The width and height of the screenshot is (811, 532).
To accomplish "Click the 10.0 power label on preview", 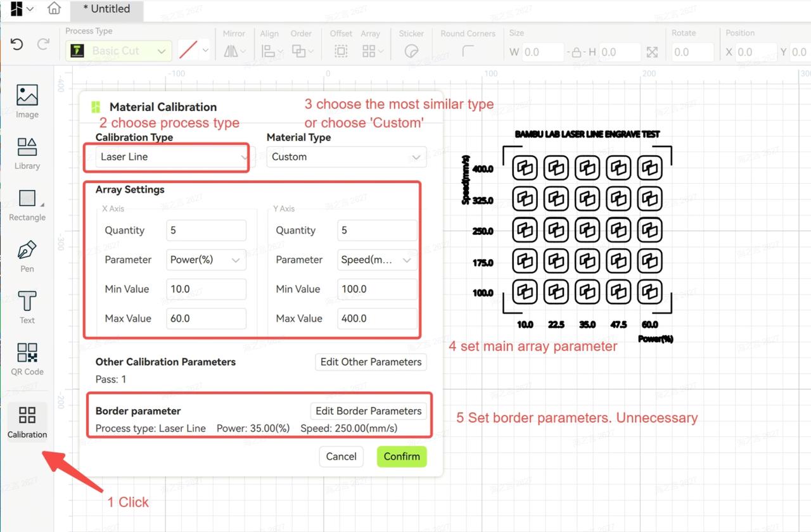I will point(525,324).
